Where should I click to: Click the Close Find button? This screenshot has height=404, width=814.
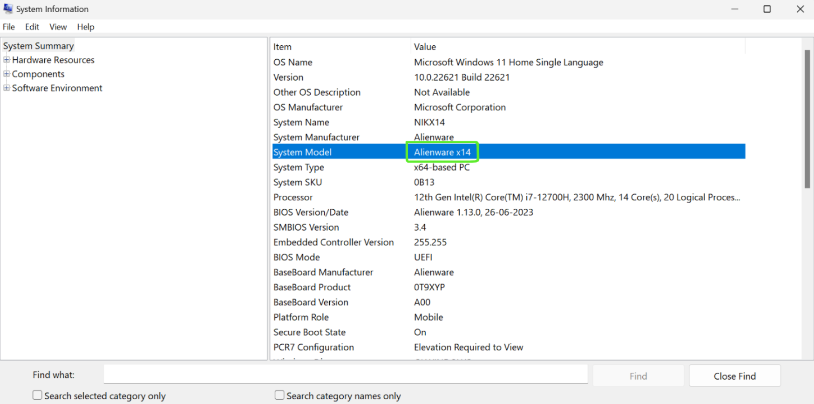(x=734, y=376)
